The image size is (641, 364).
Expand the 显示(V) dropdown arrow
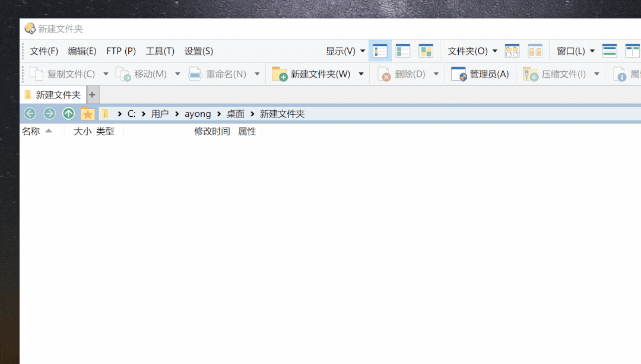pyautogui.click(x=363, y=51)
